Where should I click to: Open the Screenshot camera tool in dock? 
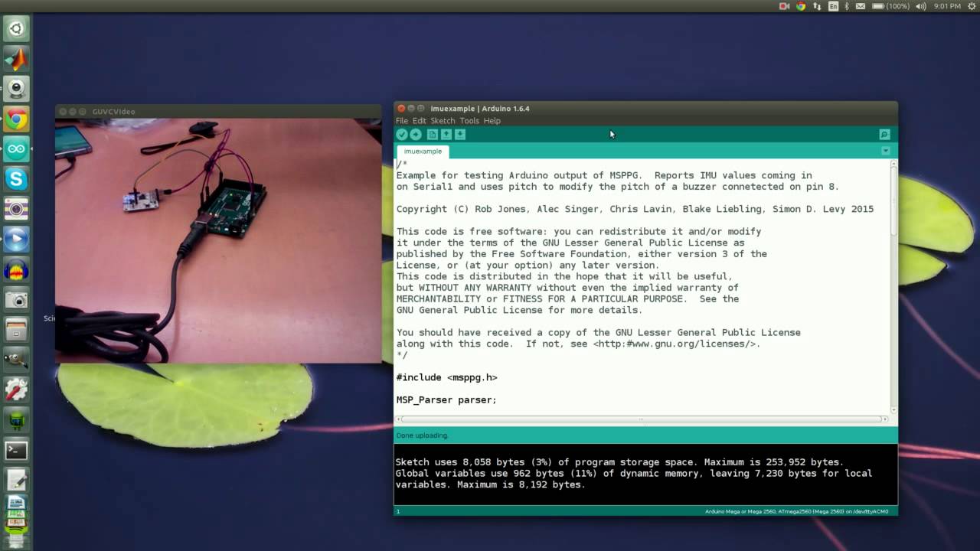pyautogui.click(x=16, y=299)
